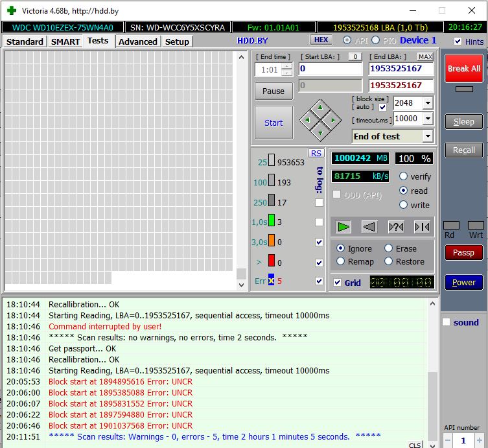
Task: Click the Start scan button
Action: pos(273,123)
